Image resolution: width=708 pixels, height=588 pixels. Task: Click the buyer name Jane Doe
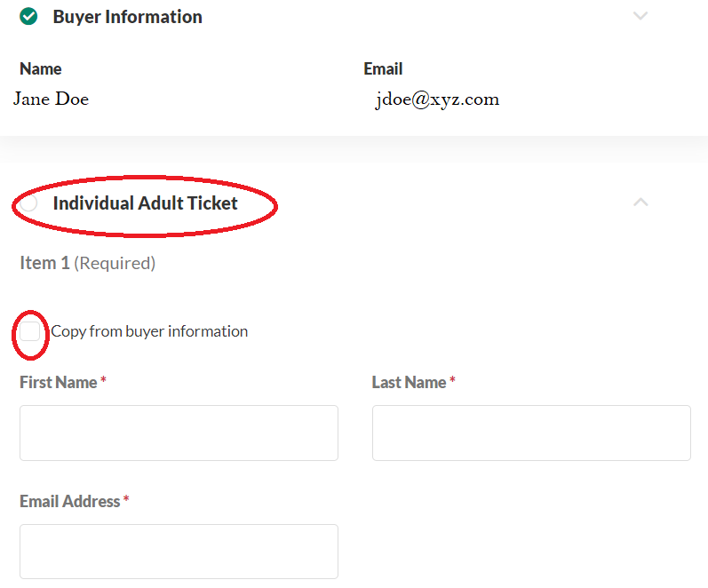pos(52,99)
